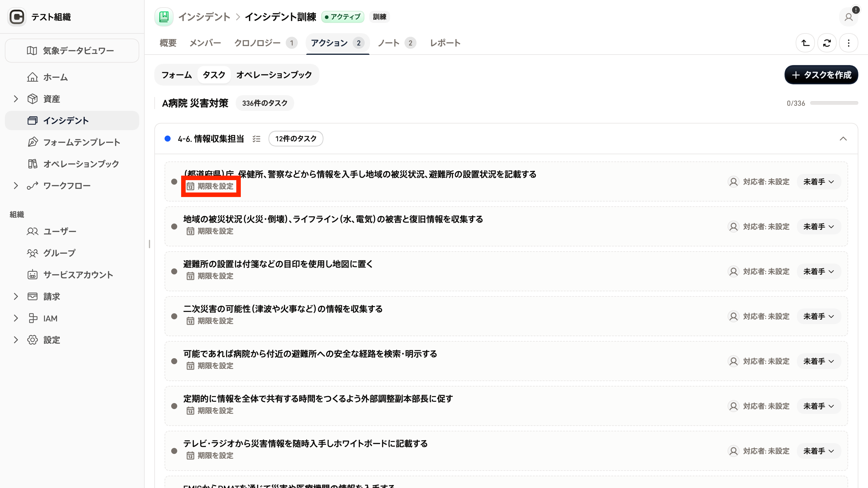Click 対応者: 未設定 for 可能であれば病院 task
The width and height of the screenshot is (868, 488).
pyautogui.click(x=759, y=361)
